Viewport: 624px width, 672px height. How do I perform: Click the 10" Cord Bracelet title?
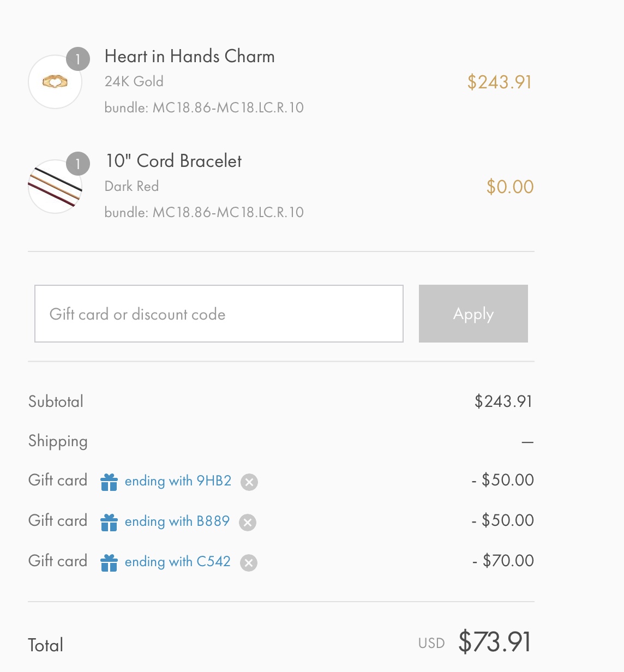click(x=173, y=161)
